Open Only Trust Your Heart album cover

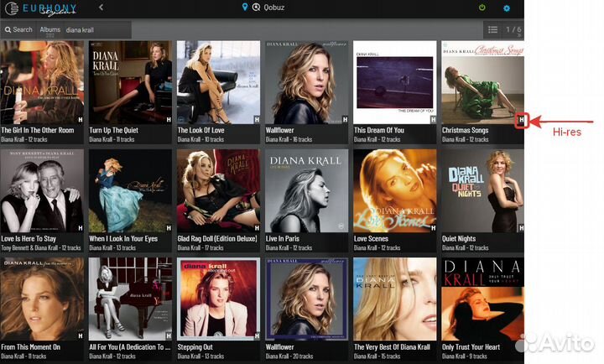coord(482,299)
